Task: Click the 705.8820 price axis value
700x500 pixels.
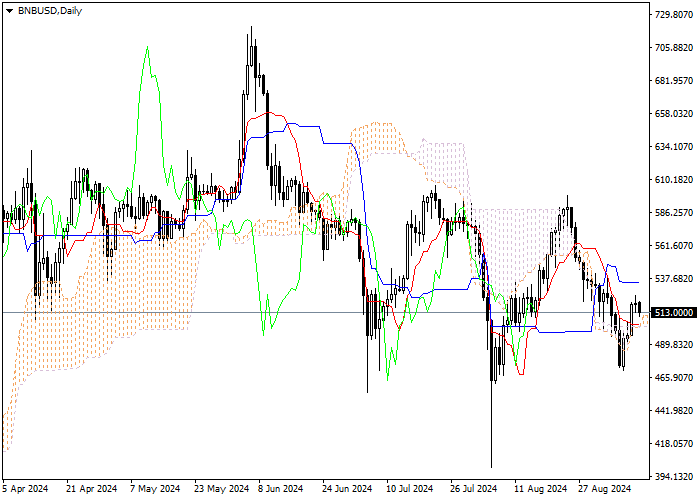Action: [x=674, y=48]
